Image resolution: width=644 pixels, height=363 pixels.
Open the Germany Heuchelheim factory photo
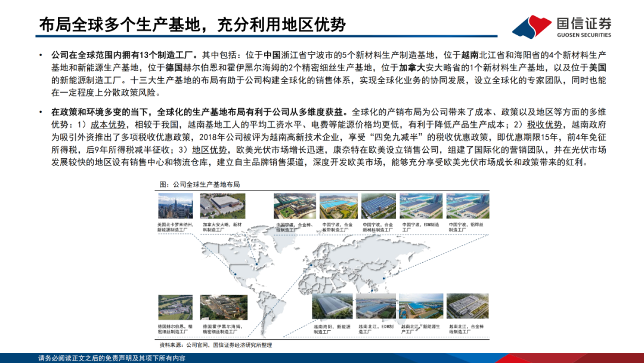[224, 307]
